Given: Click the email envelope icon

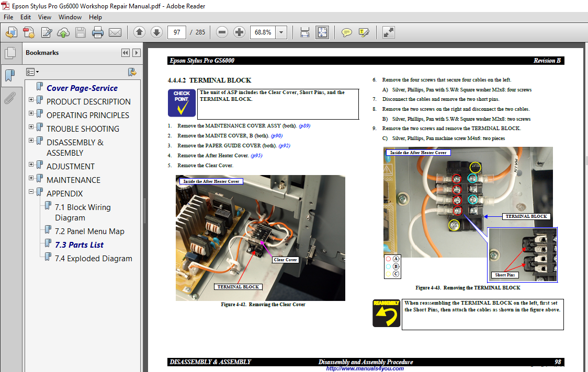Looking at the screenshot, I should 115,32.
